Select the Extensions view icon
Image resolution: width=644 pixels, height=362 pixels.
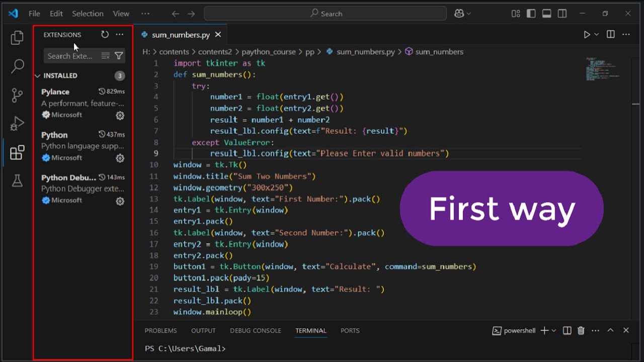tap(17, 152)
